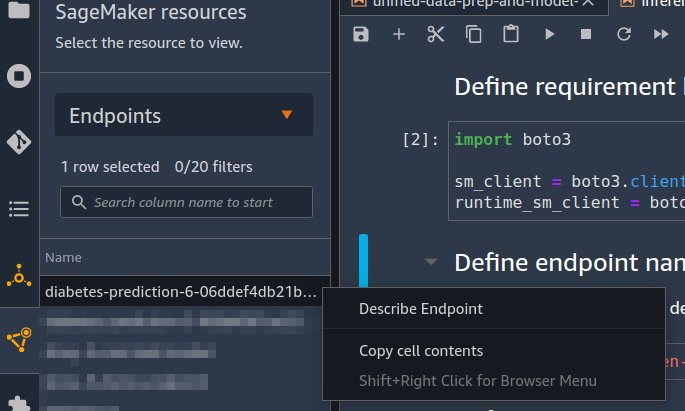This screenshot has width=685, height=411.
Task: Collapse the Define endpoint name section
Action: tap(431, 262)
